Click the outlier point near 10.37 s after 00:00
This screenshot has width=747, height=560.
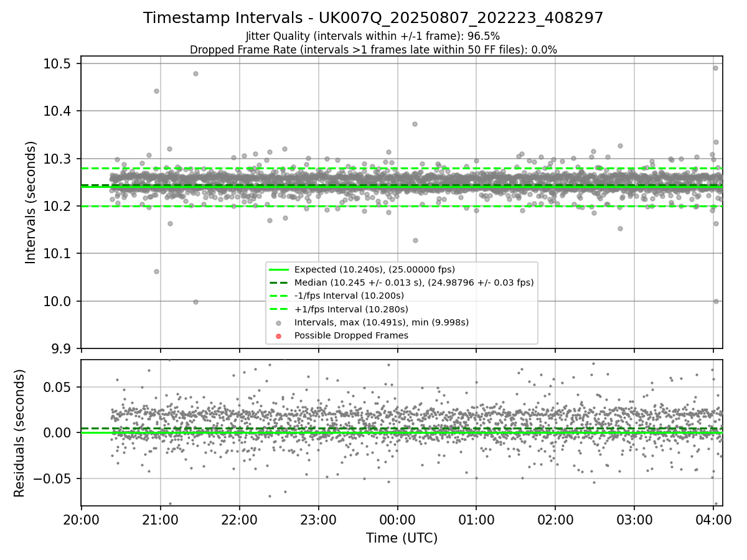[x=415, y=124]
